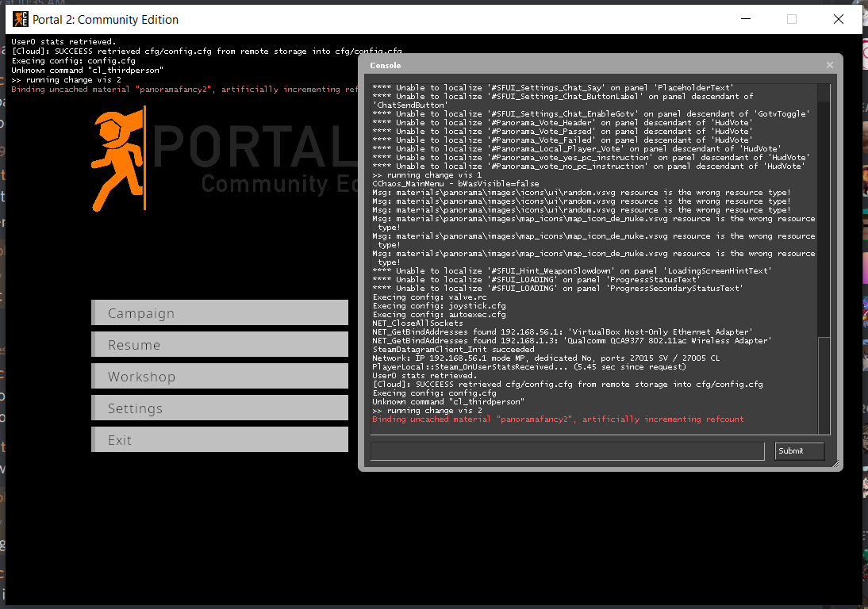The height and width of the screenshot is (609, 868).
Task: Click the Console title bar
Action: [555, 65]
